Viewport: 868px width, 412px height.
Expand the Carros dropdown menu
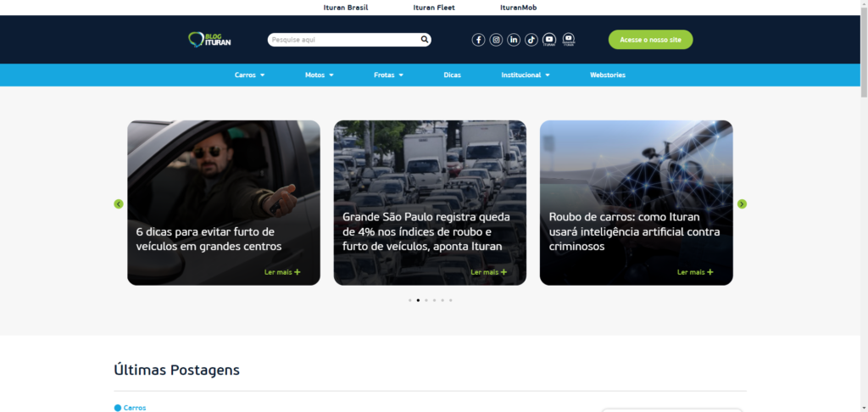coord(250,75)
